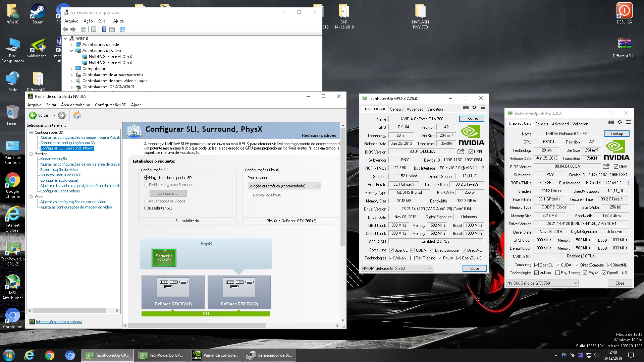This screenshot has height=362, width=644.
Task: Click Restaurar padrões link
Action: pos(319,135)
